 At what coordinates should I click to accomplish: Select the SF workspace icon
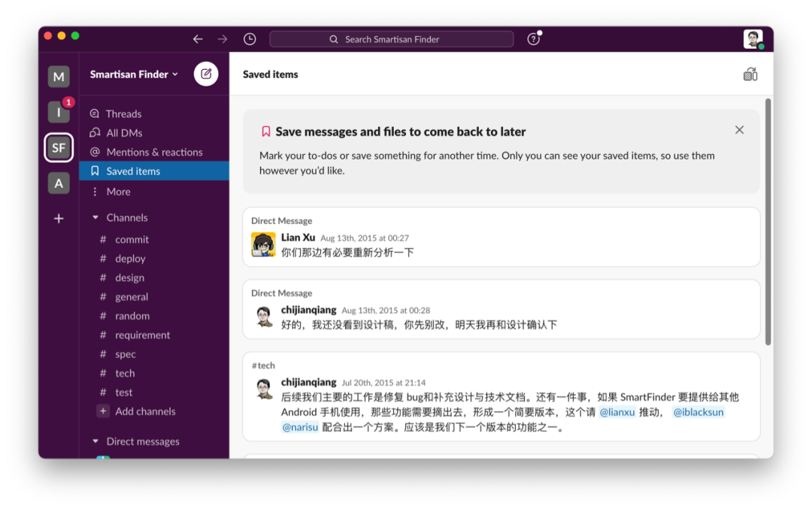click(59, 147)
